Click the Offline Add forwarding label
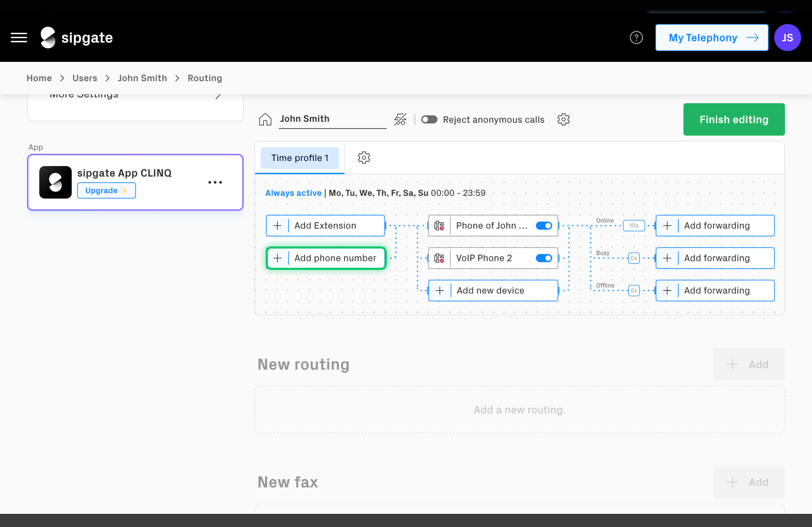The height and width of the screenshot is (527, 812). 717,290
